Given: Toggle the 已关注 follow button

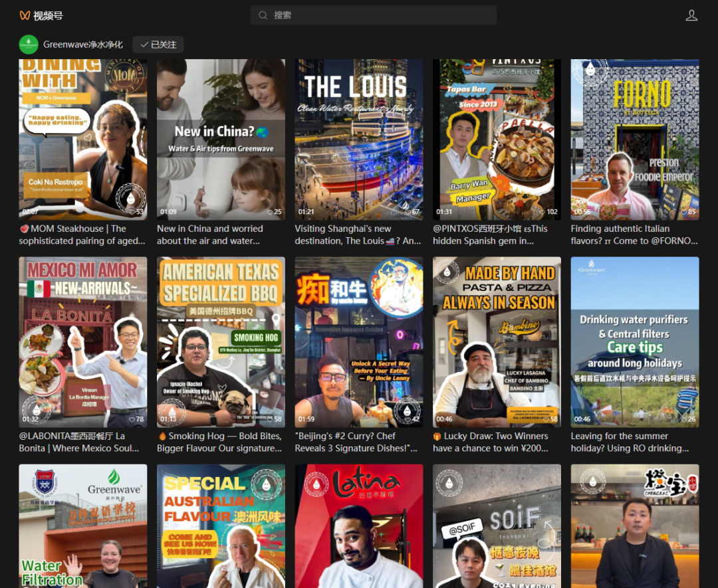Looking at the screenshot, I should point(158,45).
